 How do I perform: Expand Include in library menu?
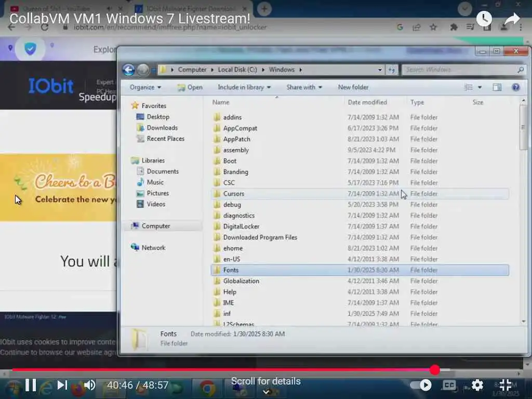[244, 87]
